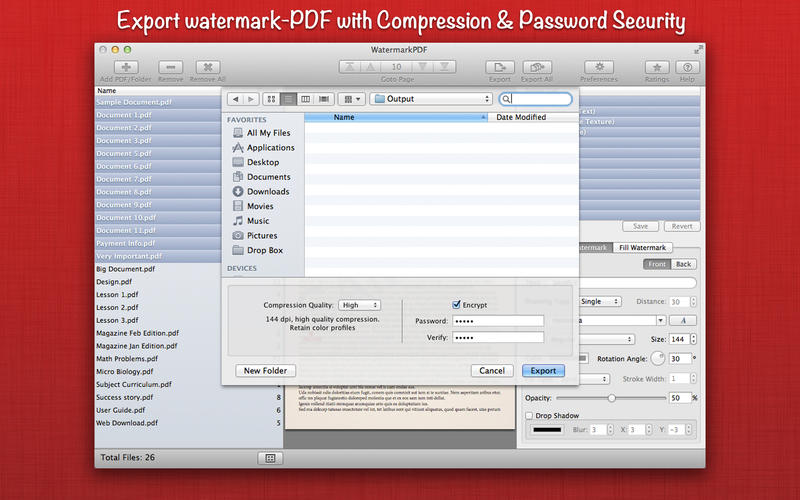Click the thumbnail view icon in status bar
800x500 pixels.
pos(270,458)
